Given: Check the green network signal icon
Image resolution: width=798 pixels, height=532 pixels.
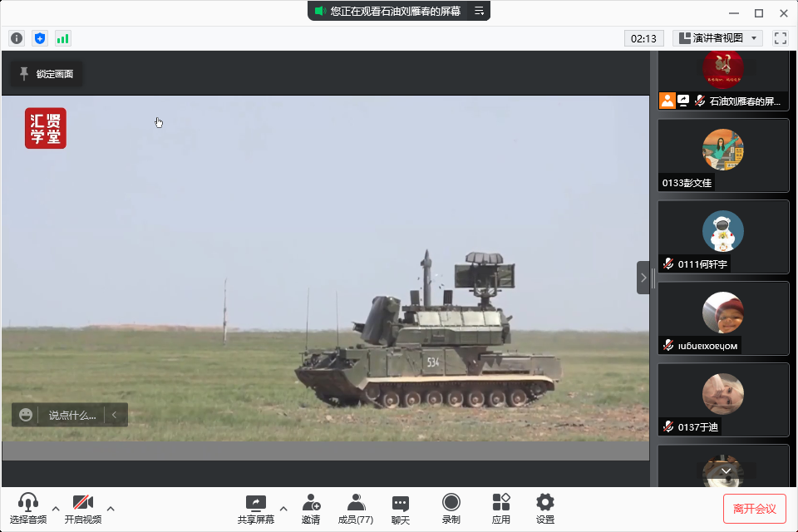Looking at the screenshot, I should 63,38.
